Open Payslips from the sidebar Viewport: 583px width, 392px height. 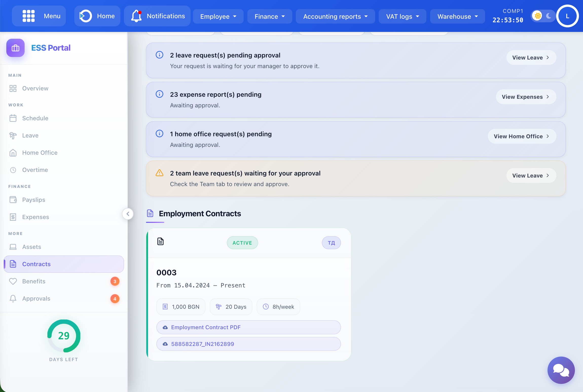click(x=33, y=200)
